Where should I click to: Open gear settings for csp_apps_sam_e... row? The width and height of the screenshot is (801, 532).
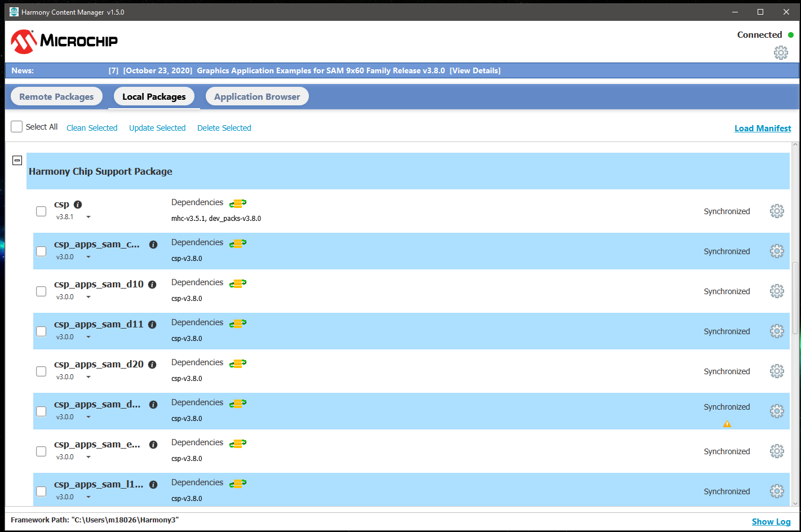(x=777, y=451)
